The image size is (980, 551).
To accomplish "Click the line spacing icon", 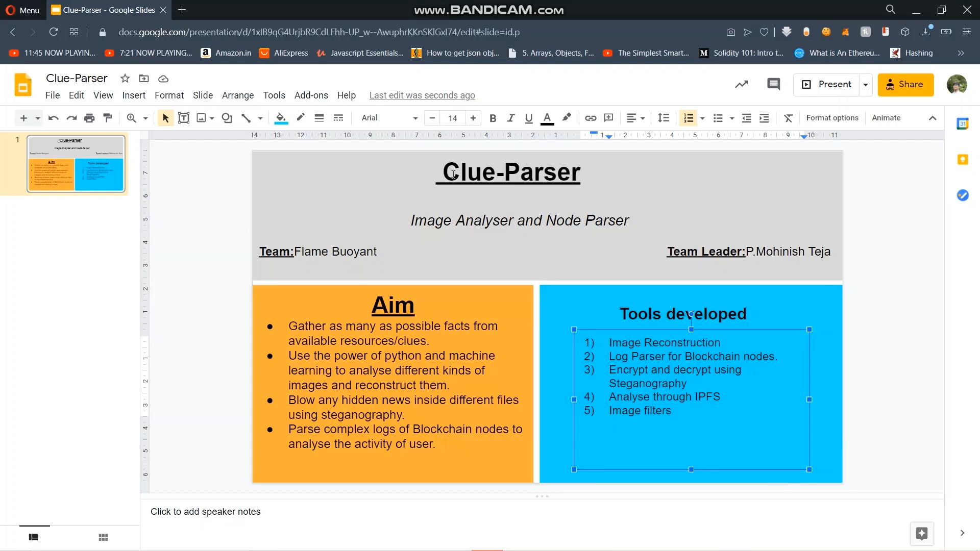I will 663,118.
